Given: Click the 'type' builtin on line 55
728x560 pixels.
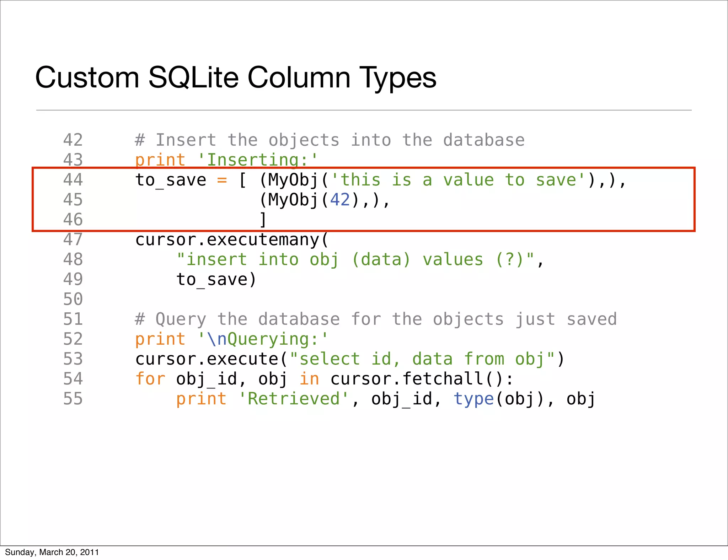Looking at the screenshot, I should (474, 399).
